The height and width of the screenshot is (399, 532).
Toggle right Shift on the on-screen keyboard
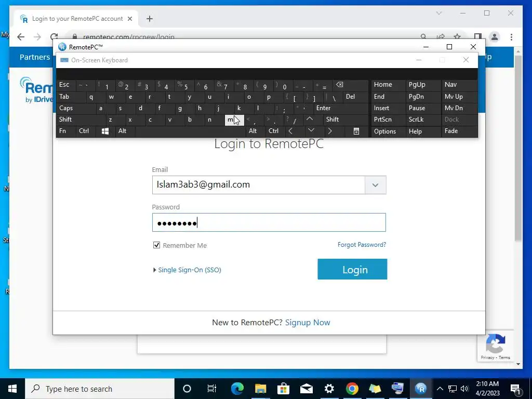click(x=345, y=119)
